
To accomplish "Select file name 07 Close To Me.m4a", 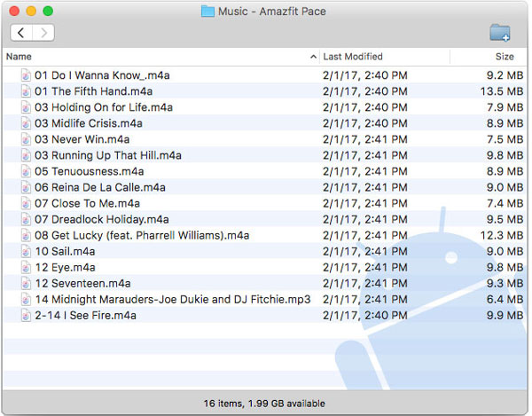I will (x=87, y=204).
